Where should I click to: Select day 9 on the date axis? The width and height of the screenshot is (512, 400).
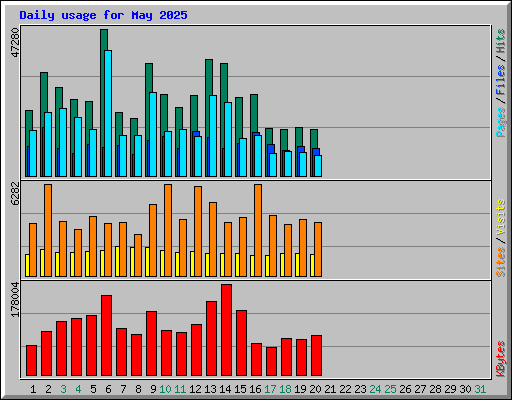pyautogui.click(x=153, y=389)
